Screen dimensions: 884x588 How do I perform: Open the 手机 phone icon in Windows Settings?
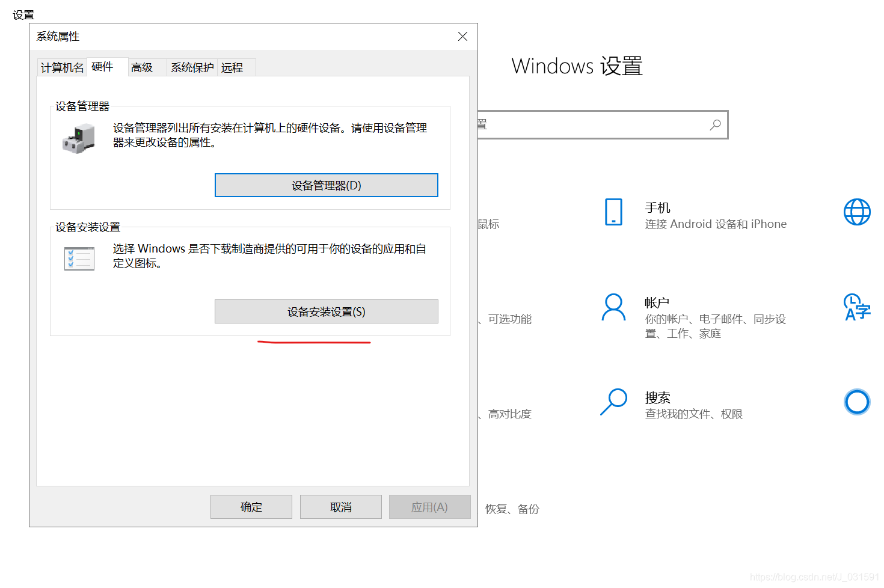[613, 212]
